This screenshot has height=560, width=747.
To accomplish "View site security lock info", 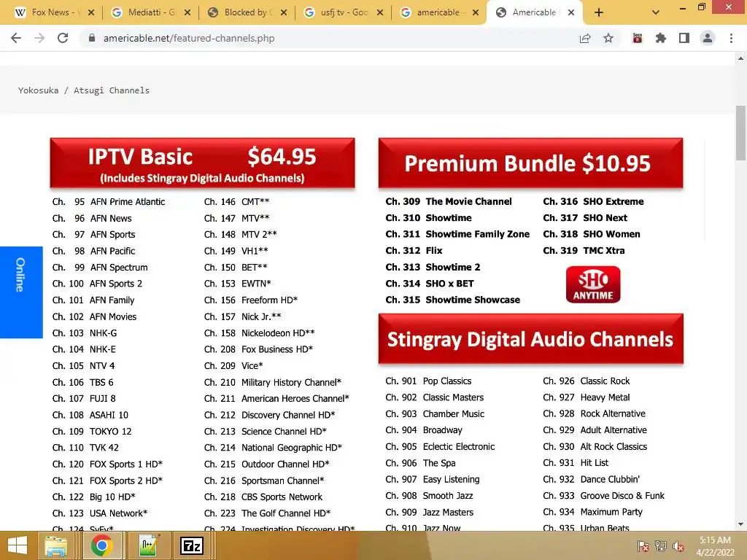I will [92, 38].
